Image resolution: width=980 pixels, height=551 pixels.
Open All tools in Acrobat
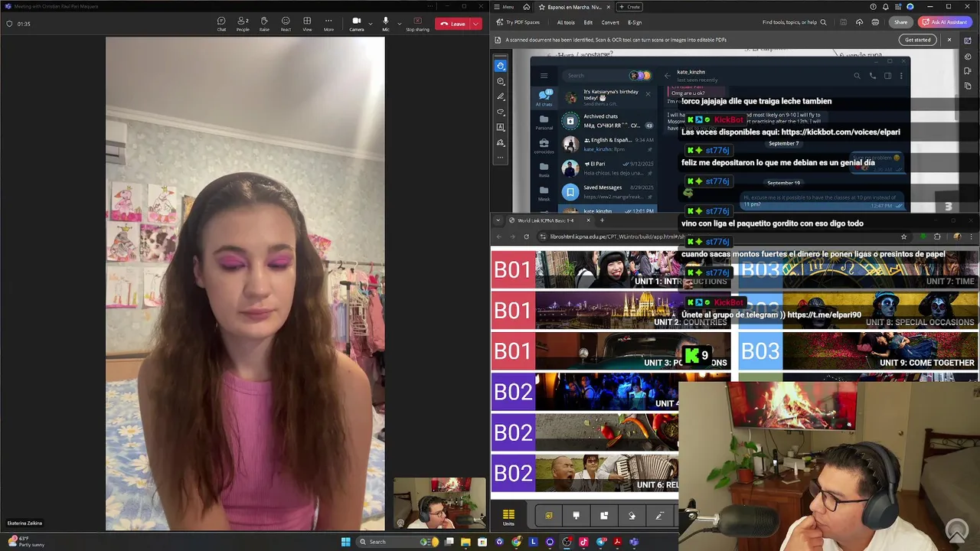click(566, 22)
